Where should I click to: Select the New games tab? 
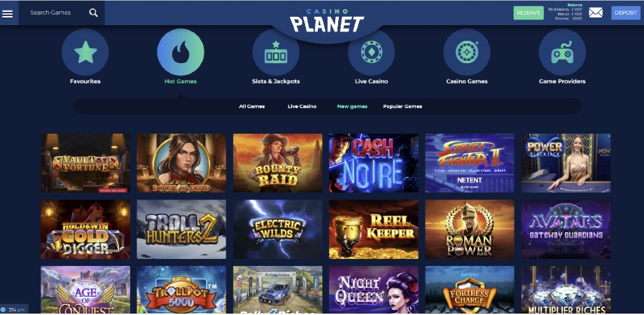pyautogui.click(x=352, y=106)
